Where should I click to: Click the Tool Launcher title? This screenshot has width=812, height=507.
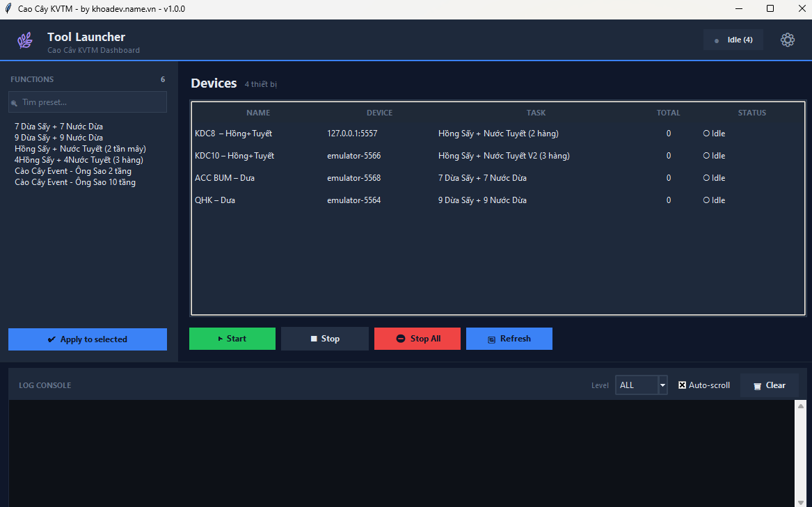pos(86,37)
